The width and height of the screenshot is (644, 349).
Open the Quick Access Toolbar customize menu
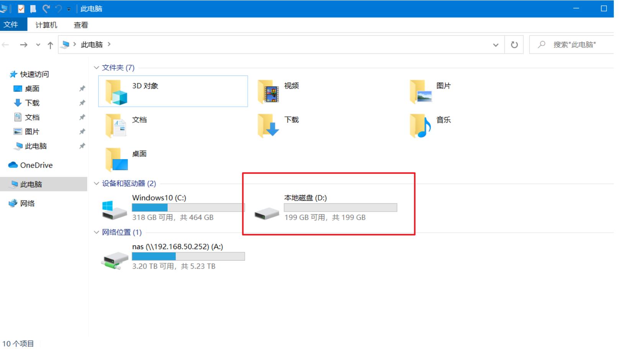click(69, 8)
